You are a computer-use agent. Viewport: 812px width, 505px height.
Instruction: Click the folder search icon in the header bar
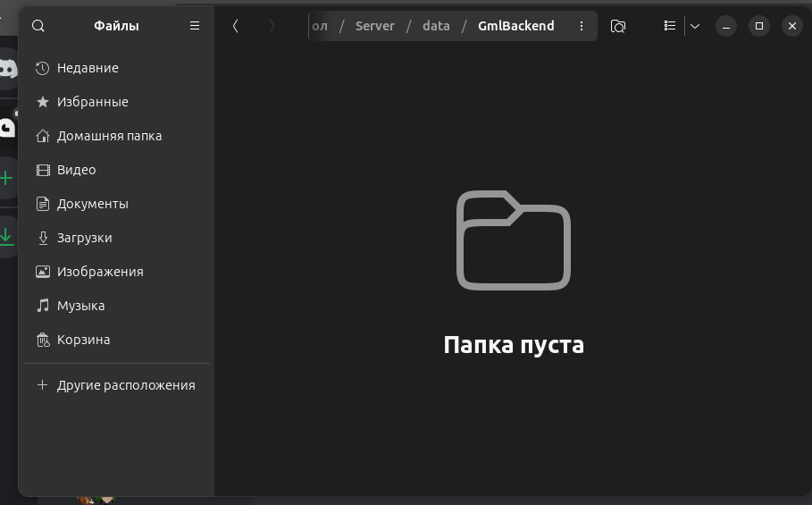click(618, 26)
